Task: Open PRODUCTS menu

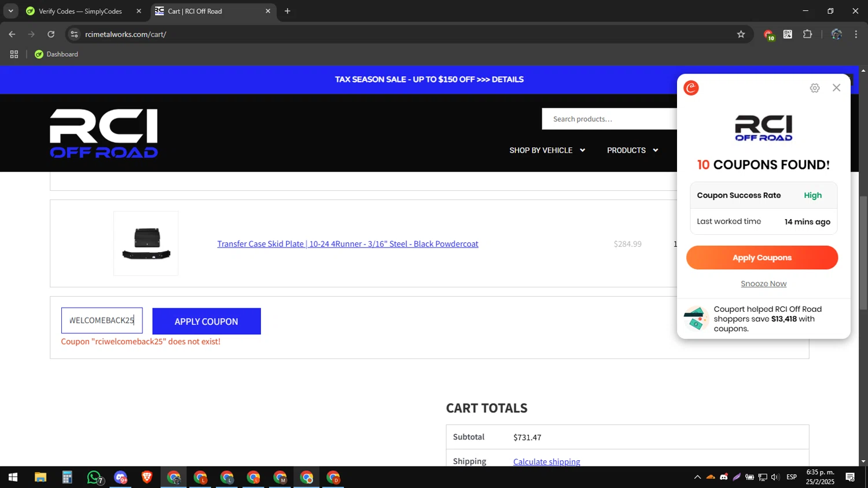Action: (626, 150)
